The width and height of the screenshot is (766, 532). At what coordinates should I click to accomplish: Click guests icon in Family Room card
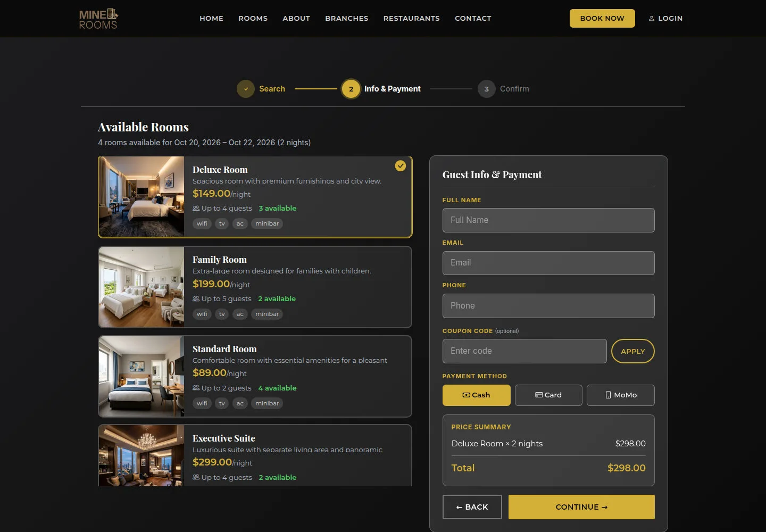196,299
